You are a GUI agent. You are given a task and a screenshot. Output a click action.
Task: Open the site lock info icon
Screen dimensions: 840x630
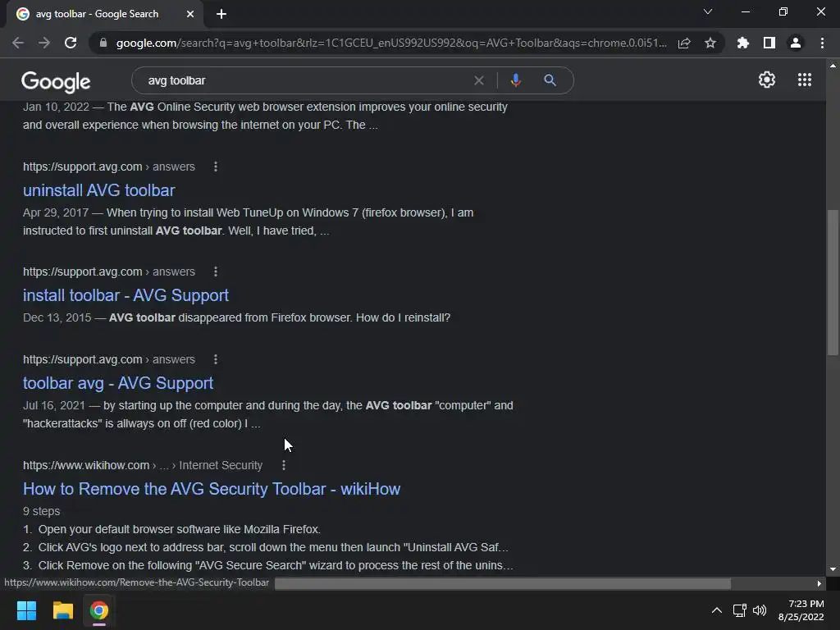pyautogui.click(x=103, y=43)
